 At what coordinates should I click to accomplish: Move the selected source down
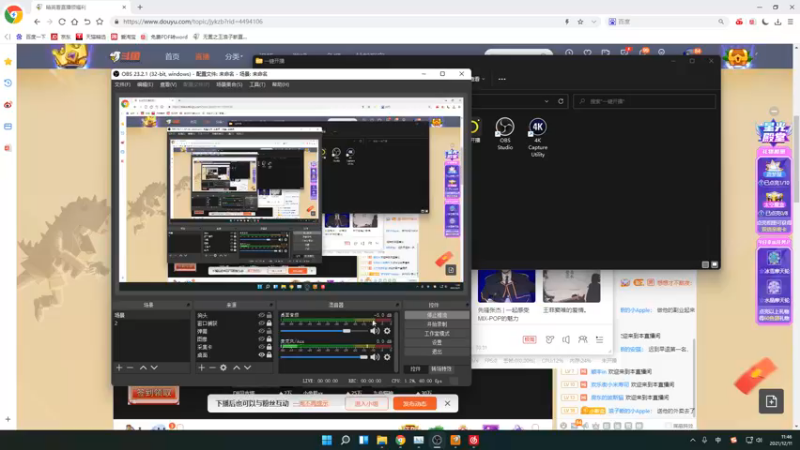pos(247,367)
